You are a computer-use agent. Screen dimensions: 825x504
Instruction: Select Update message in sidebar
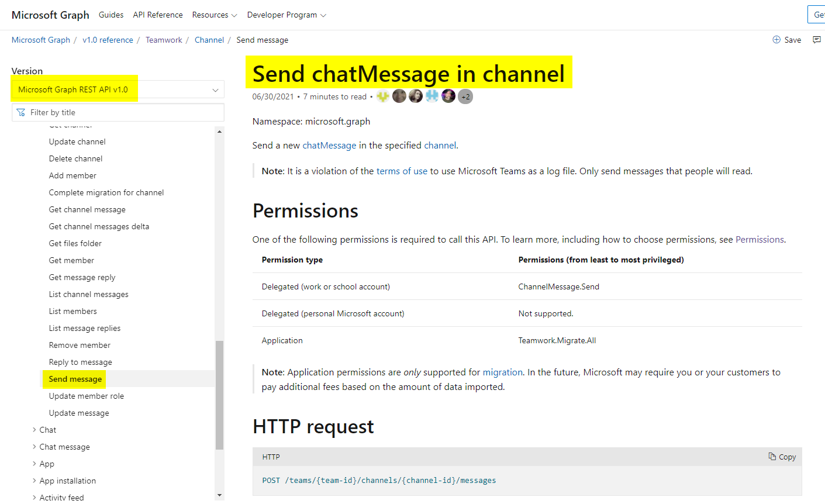pyautogui.click(x=79, y=413)
